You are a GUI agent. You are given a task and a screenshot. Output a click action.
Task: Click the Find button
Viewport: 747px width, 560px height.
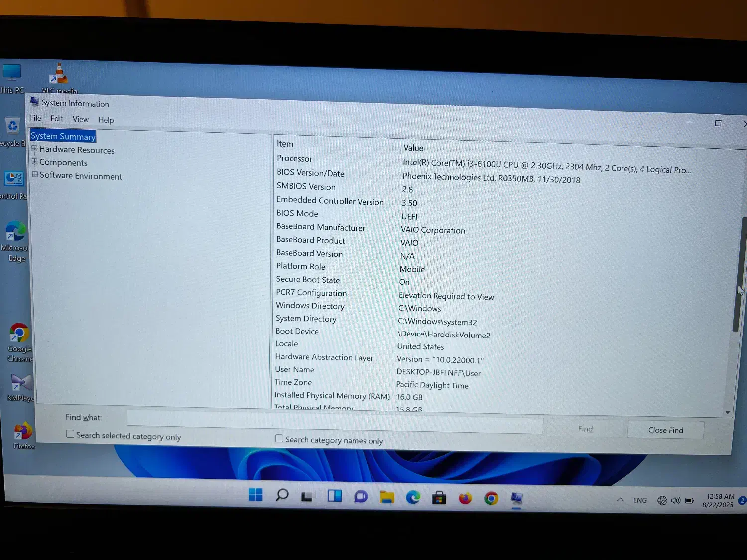point(585,429)
